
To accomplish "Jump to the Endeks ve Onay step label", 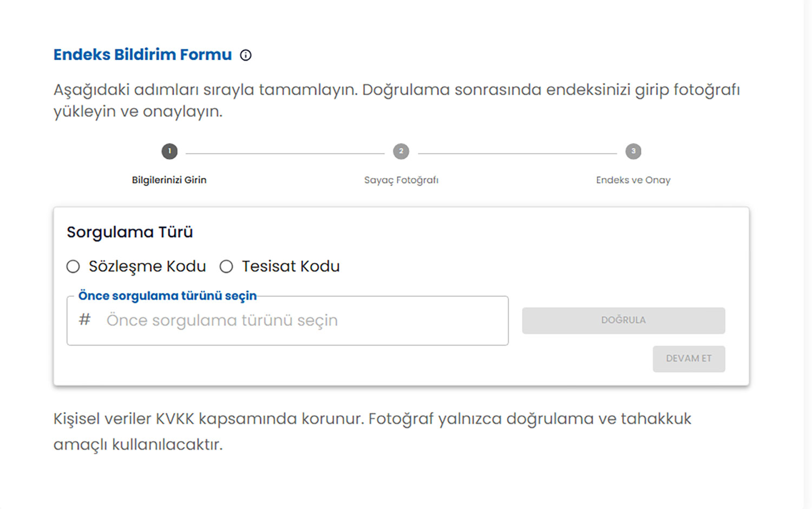I will coord(633,180).
